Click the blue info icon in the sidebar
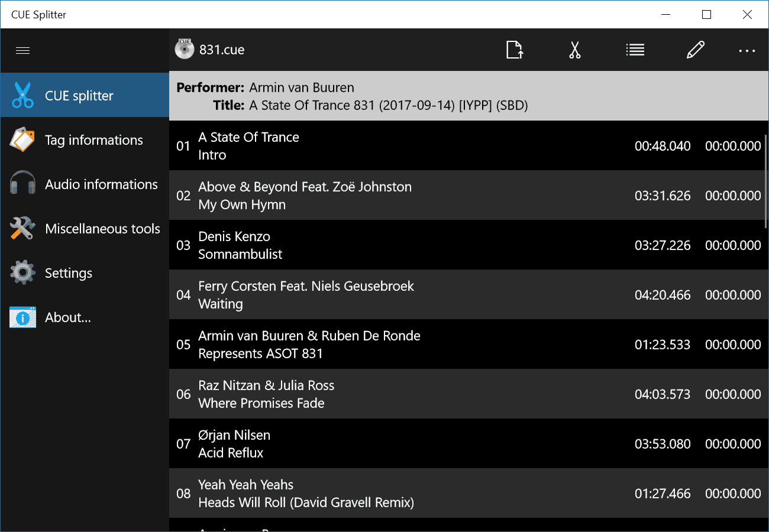 click(22, 317)
